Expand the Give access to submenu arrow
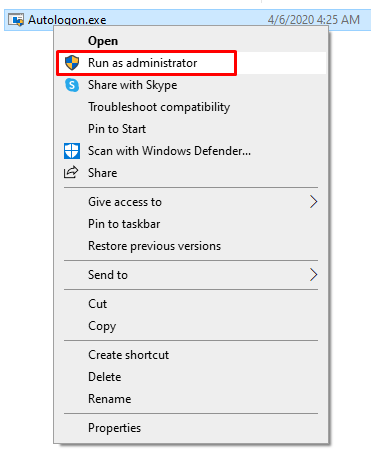Viewport: 371px width, 451px height. pos(313,202)
